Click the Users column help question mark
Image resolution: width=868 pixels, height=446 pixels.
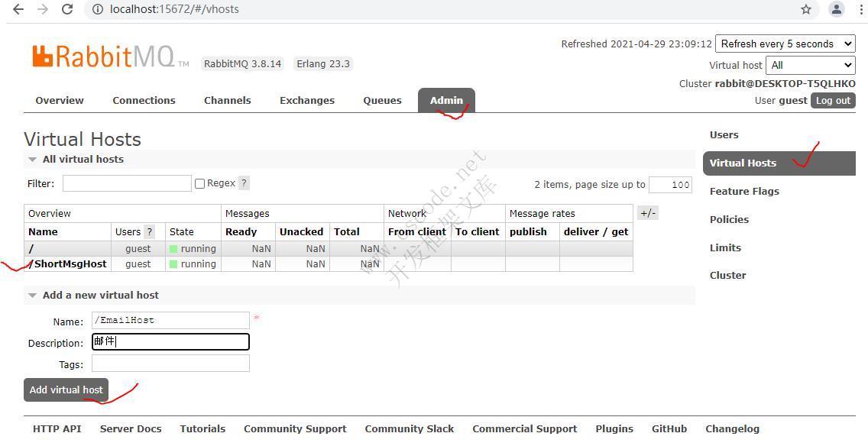[x=150, y=232]
